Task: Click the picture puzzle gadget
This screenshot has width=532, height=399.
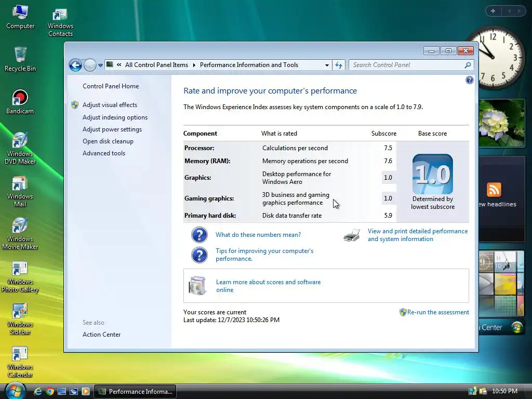Action: point(501,283)
